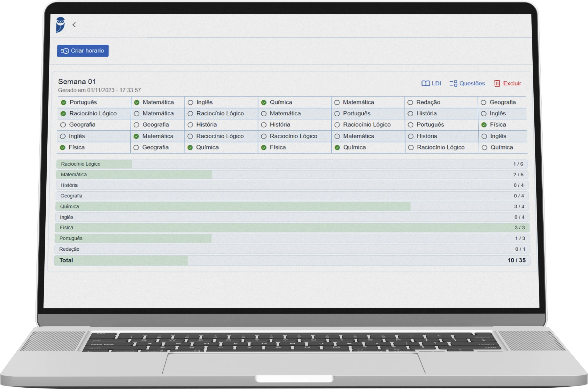Click the green check beside Física in last column
Image resolution: width=588 pixels, height=389 pixels.
(x=484, y=125)
